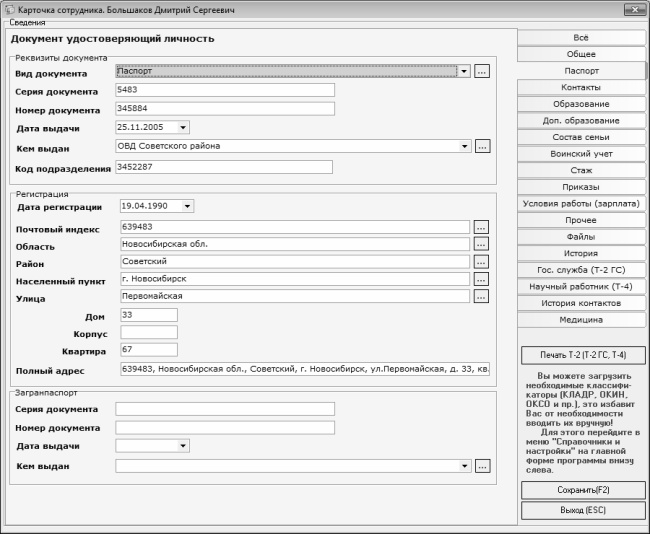Click the Серия документа input field
The height and width of the screenshot is (534, 650).
click(224, 90)
